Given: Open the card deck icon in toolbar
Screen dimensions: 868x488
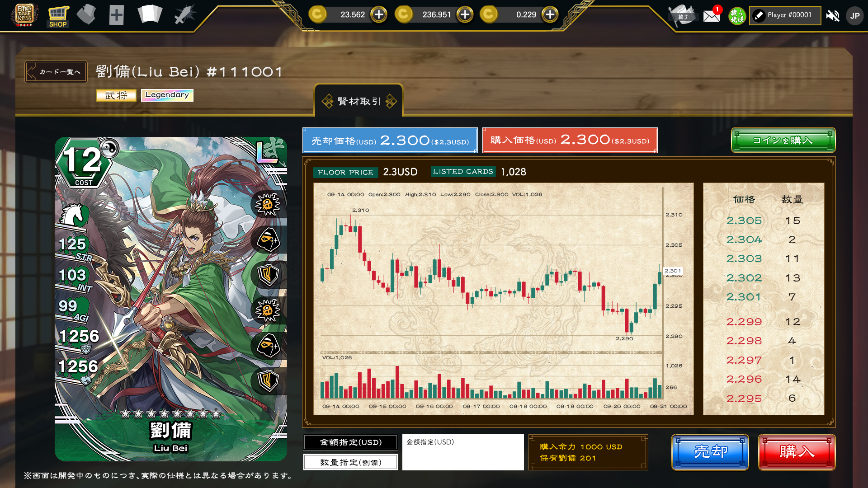Looking at the screenshot, I should pos(150,14).
